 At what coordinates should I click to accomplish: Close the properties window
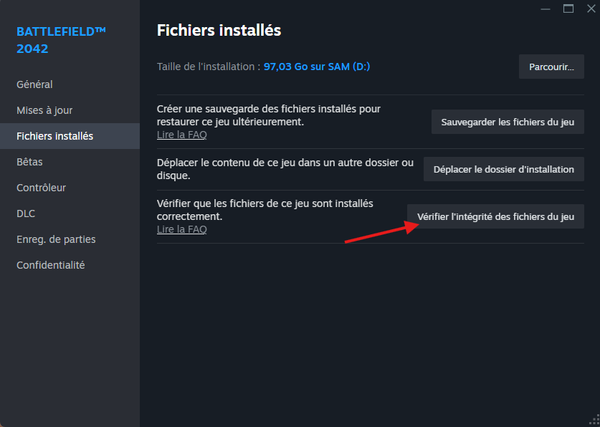[591, 8]
